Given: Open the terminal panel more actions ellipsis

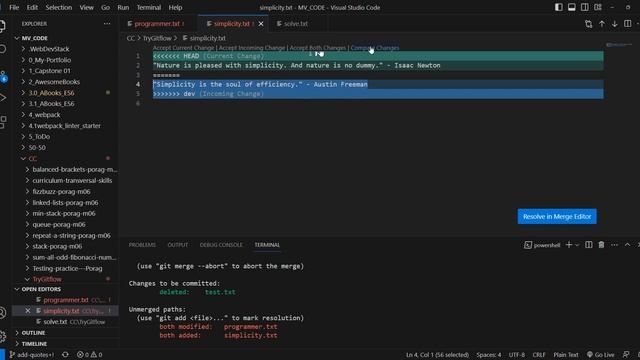Looking at the screenshot, I should coord(614,245).
